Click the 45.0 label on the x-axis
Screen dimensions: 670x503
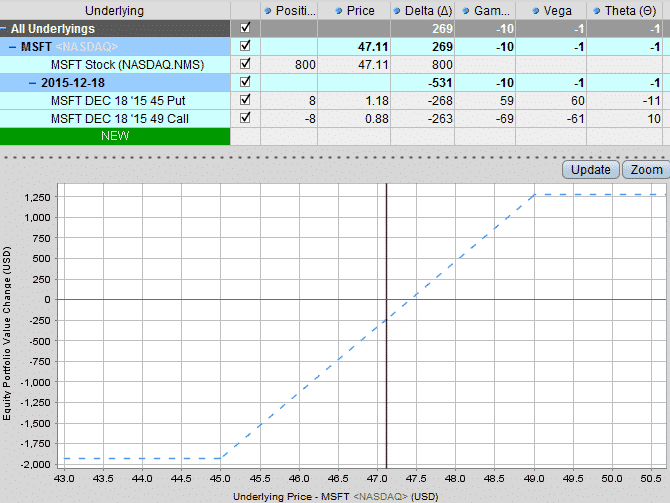point(220,479)
